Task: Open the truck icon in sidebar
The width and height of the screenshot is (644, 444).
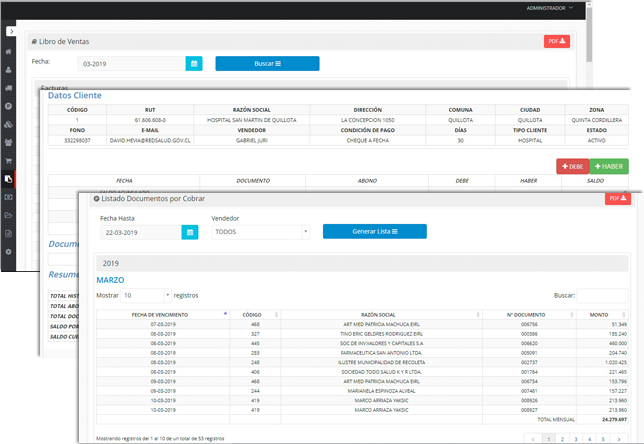Action: (x=8, y=88)
